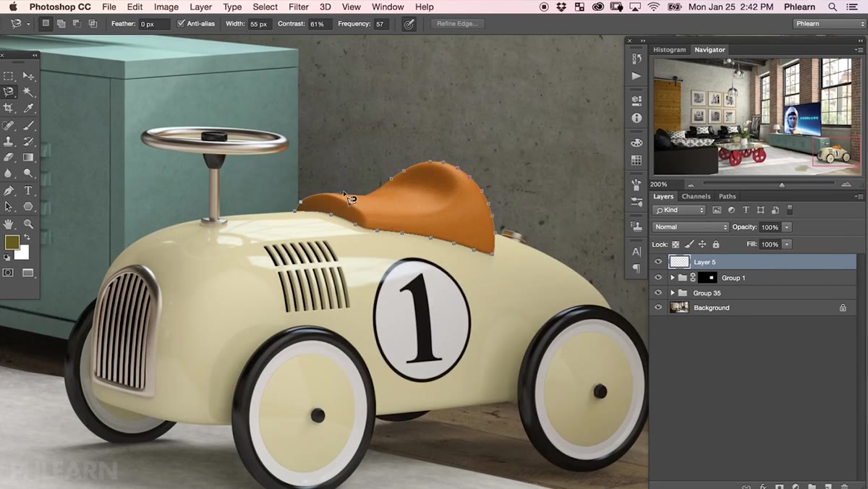Select the Path Selection tool
Viewport: 868px width, 489px height.
point(9,207)
